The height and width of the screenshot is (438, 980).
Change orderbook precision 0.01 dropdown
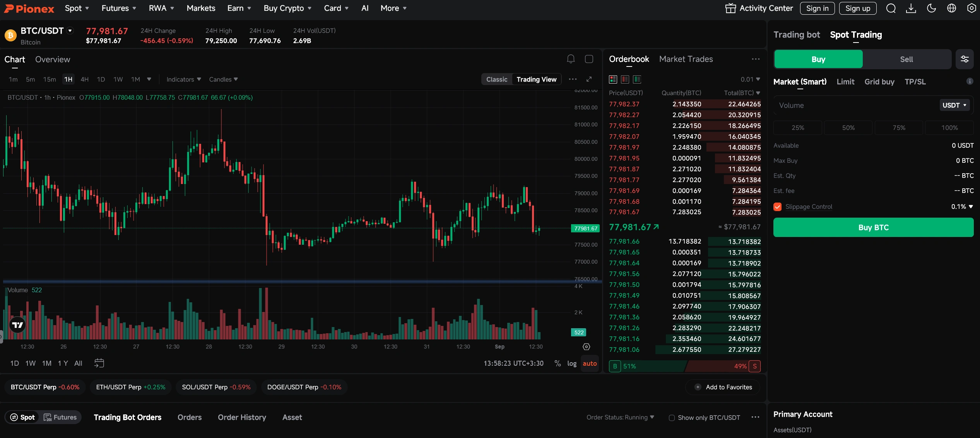pos(750,79)
